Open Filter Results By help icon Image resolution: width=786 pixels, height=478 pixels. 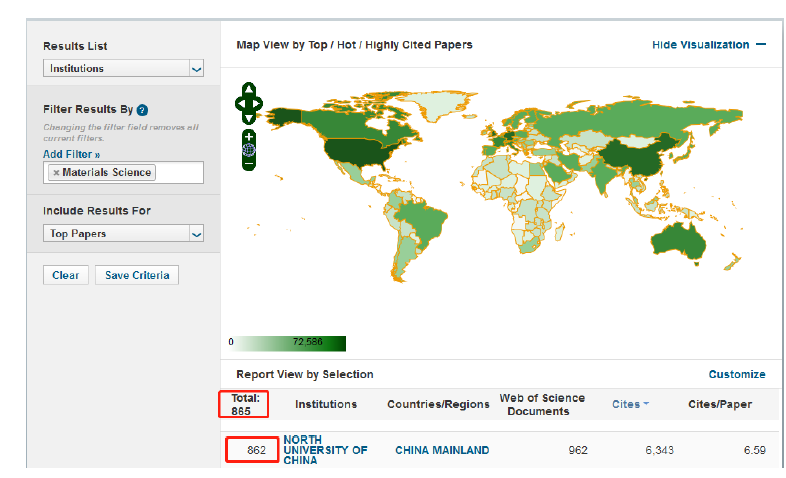[x=143, y=109]
